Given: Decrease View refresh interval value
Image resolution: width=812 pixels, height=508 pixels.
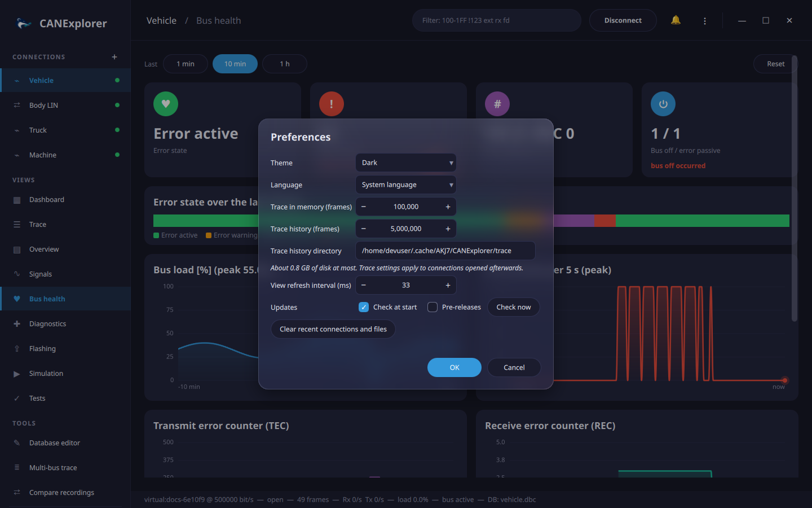Looking at the screenshot, I should point(364,285).
